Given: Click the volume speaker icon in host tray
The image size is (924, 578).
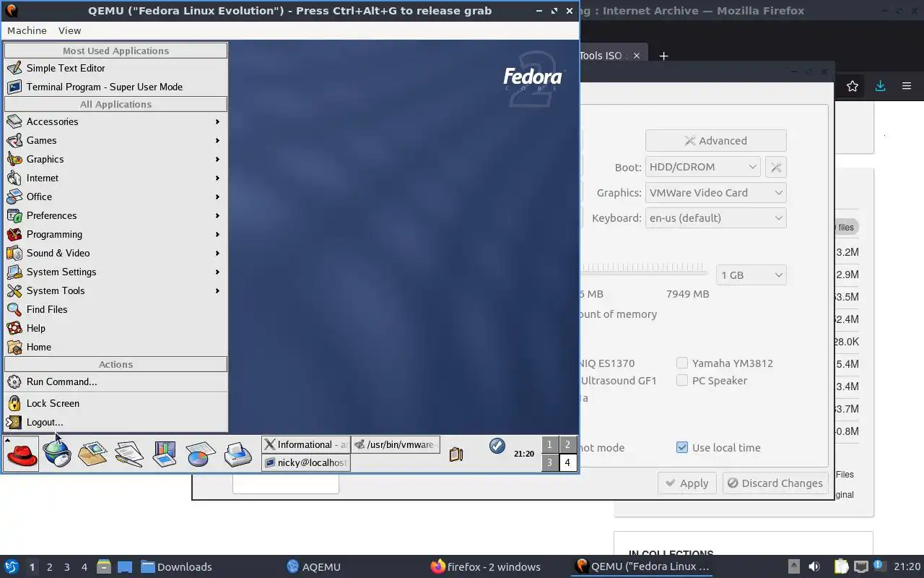Looking at the screenshot, I should pos(814,566).
